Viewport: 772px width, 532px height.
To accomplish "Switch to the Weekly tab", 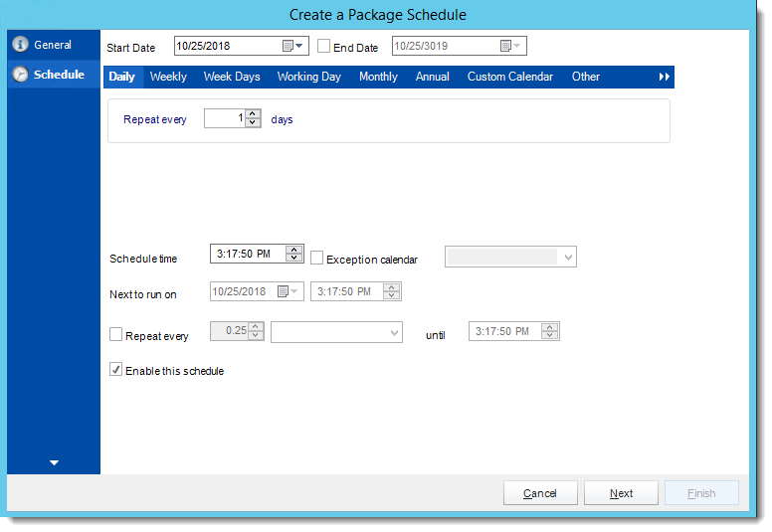I will 168,77.
